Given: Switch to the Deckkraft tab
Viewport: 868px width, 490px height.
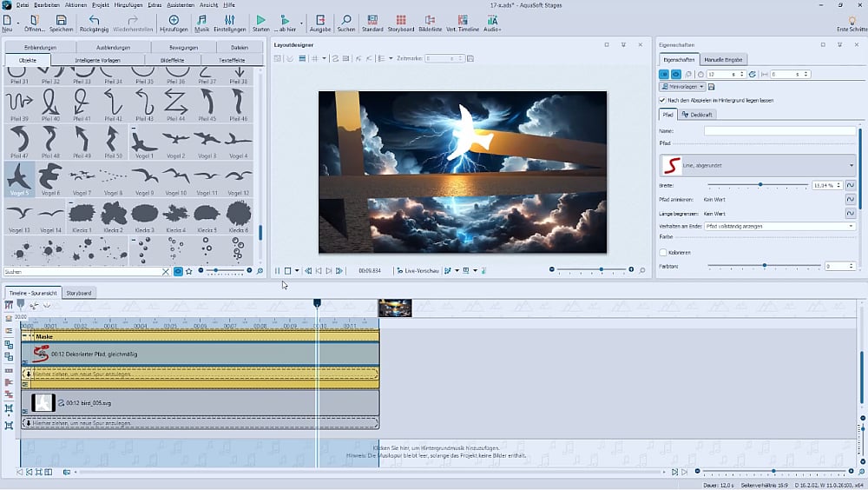Looking at the screenshot, I should [x=697, y=114].
